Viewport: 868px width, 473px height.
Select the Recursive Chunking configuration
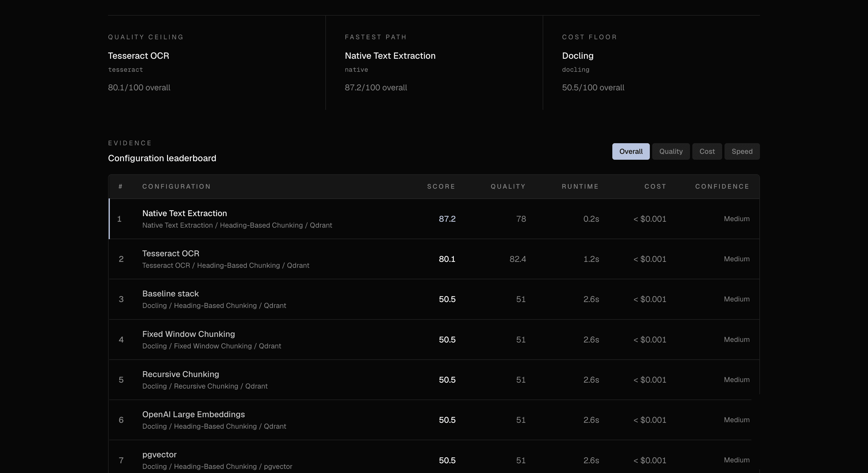pos(434,380)
